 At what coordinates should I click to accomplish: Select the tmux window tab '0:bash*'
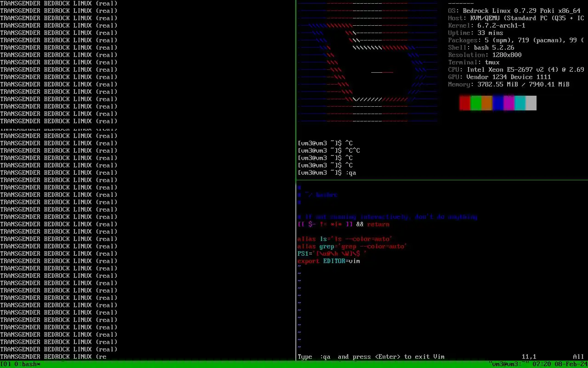click(28, 364)
